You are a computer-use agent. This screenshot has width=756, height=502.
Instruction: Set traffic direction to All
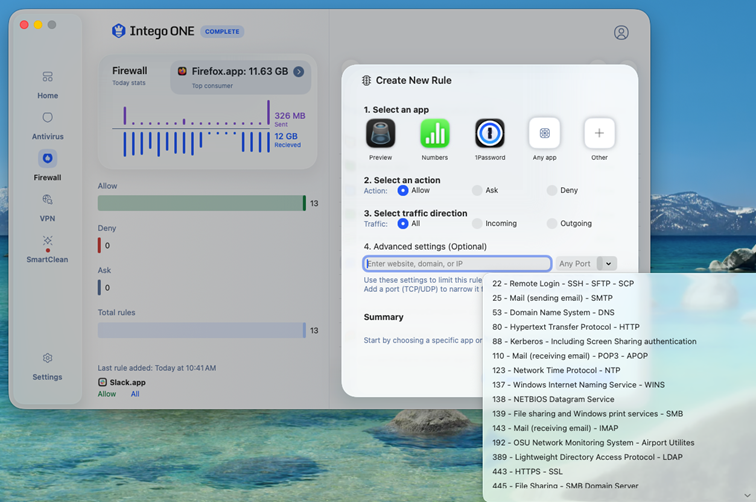tap(403, 224)
